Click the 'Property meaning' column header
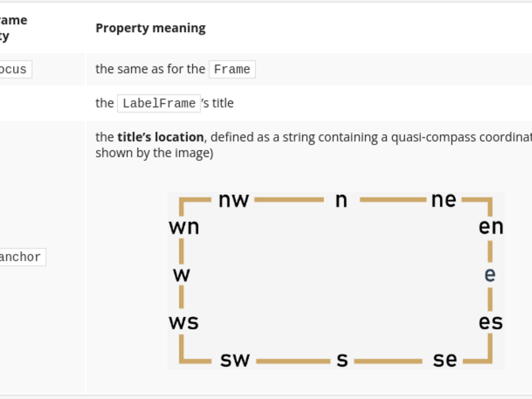 151,28
